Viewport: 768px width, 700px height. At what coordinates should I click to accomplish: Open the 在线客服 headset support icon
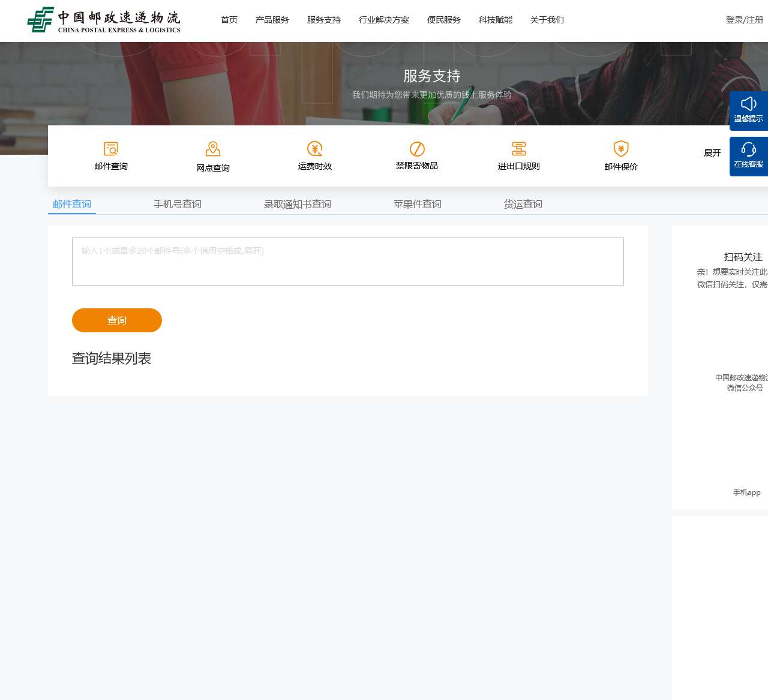point(749,149)
